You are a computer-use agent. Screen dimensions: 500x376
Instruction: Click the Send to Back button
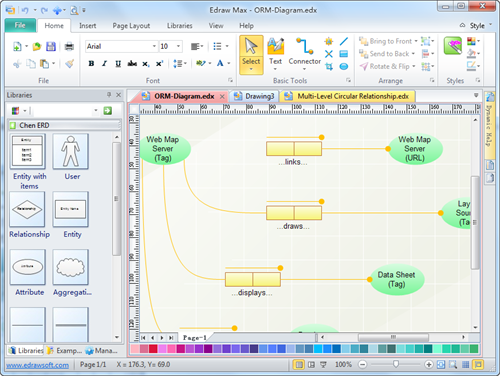coord(384,54)
